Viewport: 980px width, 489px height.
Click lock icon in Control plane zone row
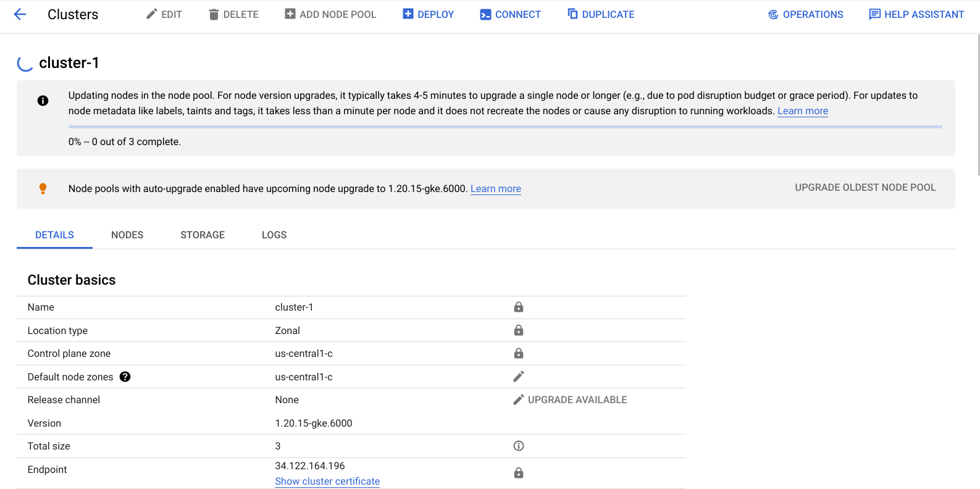519,353
